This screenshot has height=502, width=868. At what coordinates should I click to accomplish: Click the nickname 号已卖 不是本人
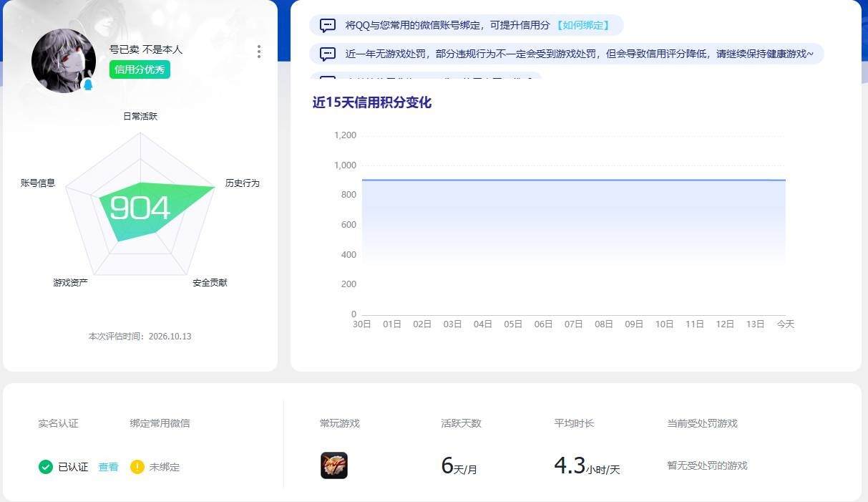(146, 50)
